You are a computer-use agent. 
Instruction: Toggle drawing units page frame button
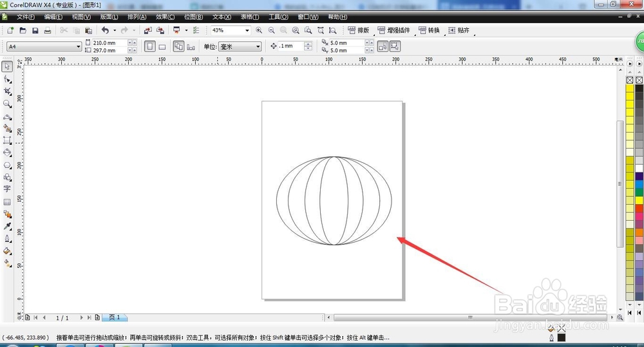395,46
